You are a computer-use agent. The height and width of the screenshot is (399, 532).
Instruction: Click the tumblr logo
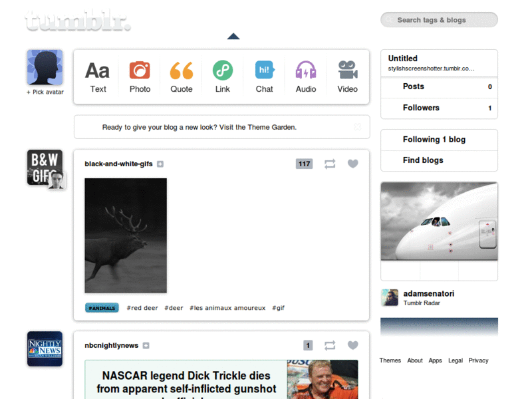[x=78, y=21]
